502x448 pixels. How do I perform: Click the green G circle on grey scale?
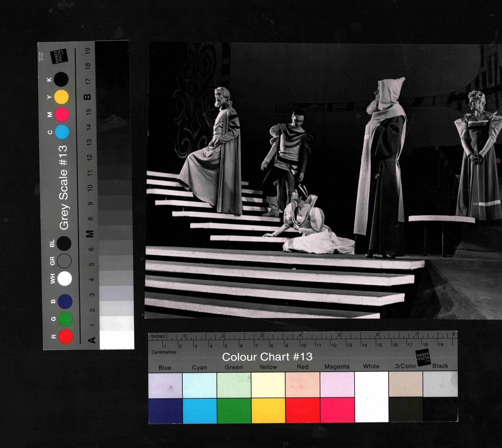click(x=65, y=319)
